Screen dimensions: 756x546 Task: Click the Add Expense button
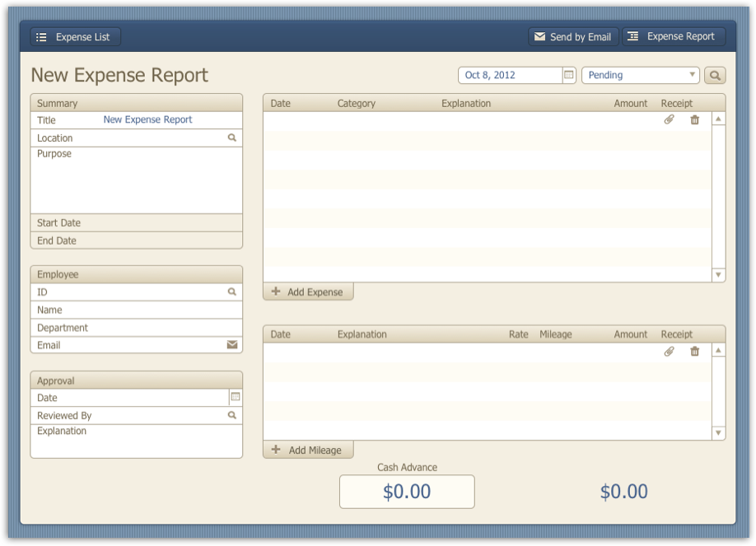[x=308, y=292]
